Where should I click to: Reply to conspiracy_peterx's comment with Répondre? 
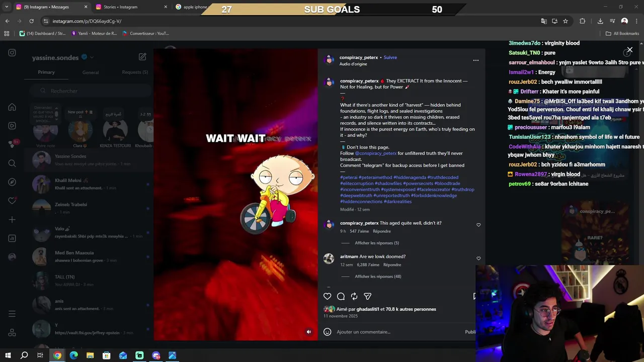[x=382, y=231]
